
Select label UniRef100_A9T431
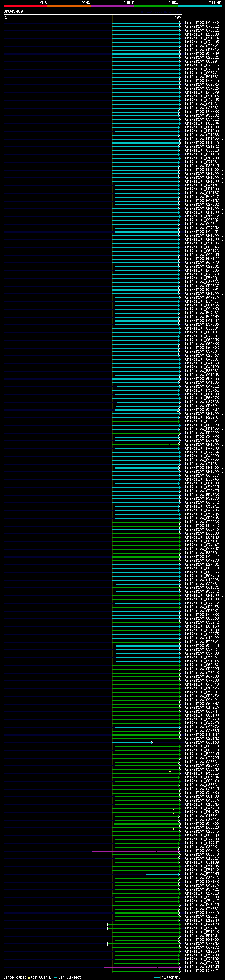[x=202, y=104]
